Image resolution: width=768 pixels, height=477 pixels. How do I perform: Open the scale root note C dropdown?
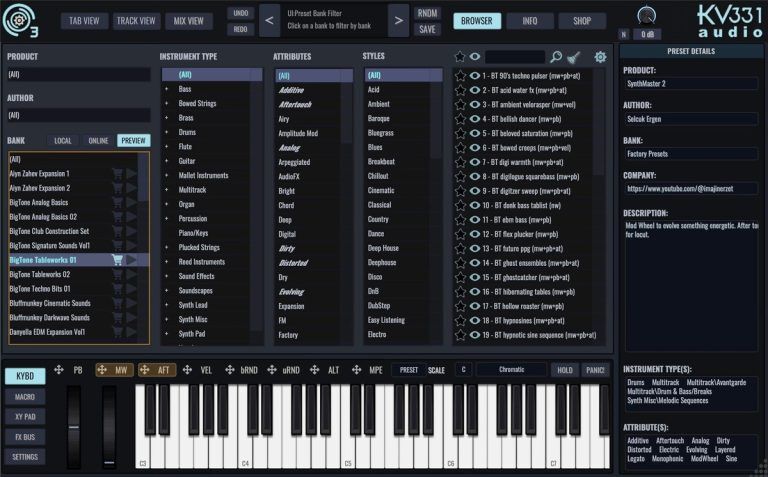tap(463, 369)
